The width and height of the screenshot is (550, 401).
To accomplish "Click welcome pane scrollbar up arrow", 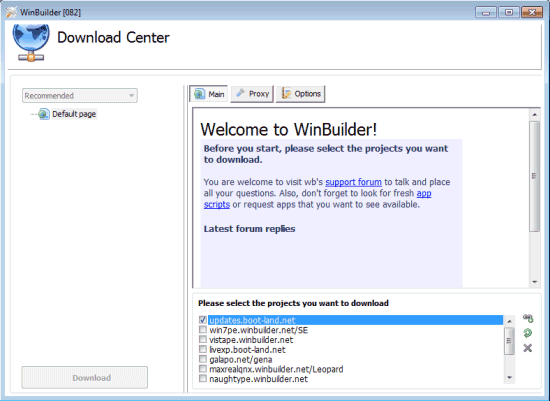I will (x=535, y=115).
